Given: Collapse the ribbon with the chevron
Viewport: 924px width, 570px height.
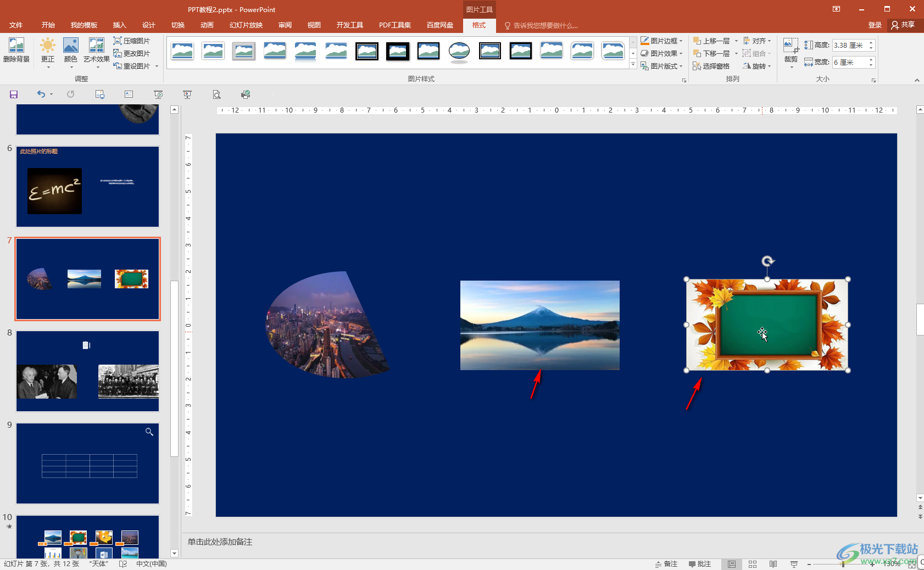Looking at the screenshot, I should (917, 80).
